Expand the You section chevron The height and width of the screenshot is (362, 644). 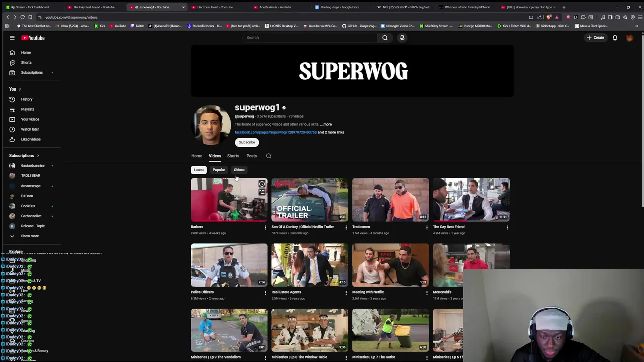point(20,89)
